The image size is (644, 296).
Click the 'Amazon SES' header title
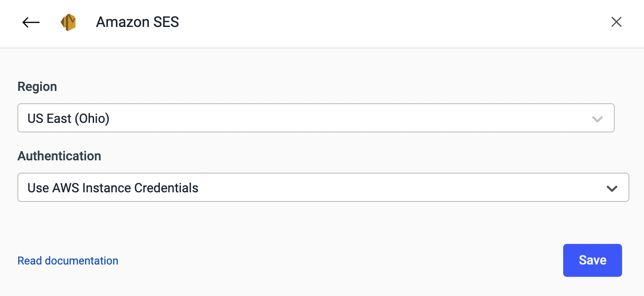click(137, 22)
